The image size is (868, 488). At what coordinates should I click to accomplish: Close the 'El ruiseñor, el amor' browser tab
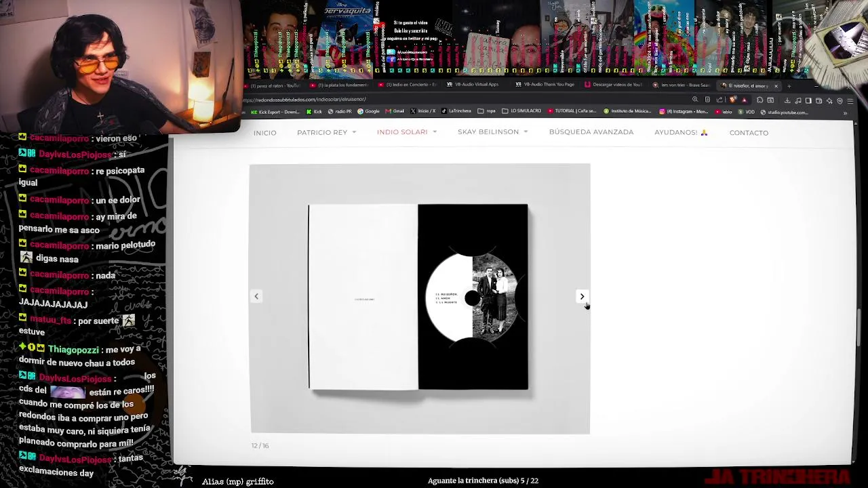(776, 86)
